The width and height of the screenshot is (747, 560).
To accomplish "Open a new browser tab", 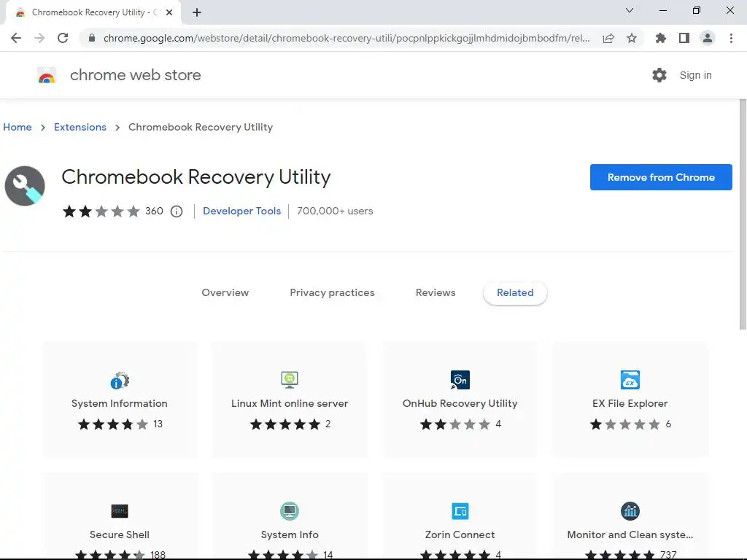I will (x=197, y=12).
